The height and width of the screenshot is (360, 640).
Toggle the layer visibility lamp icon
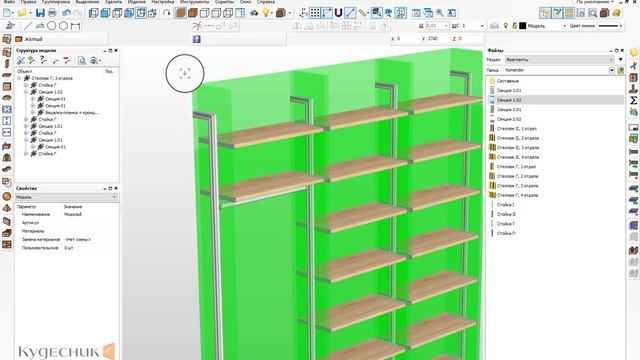pos(506,26)
